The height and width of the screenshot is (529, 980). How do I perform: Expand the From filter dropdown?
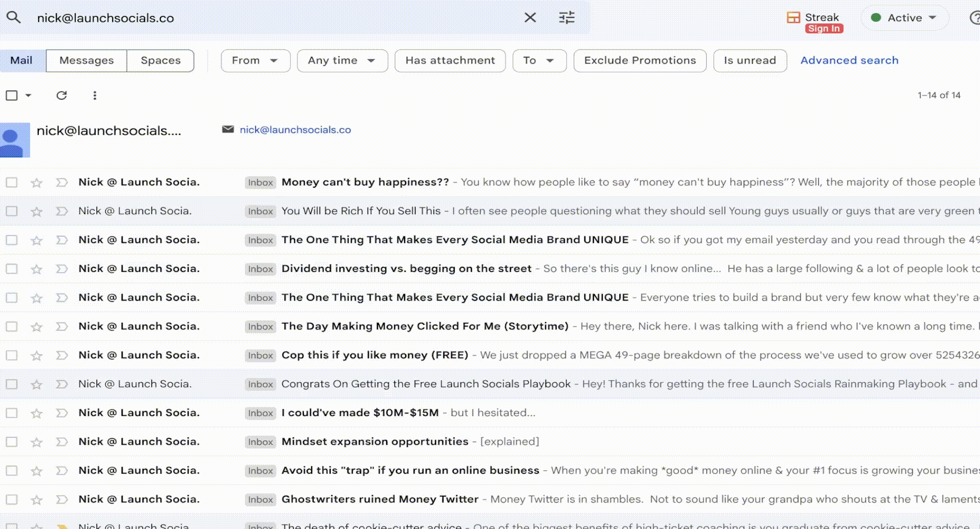pos(255,61)
